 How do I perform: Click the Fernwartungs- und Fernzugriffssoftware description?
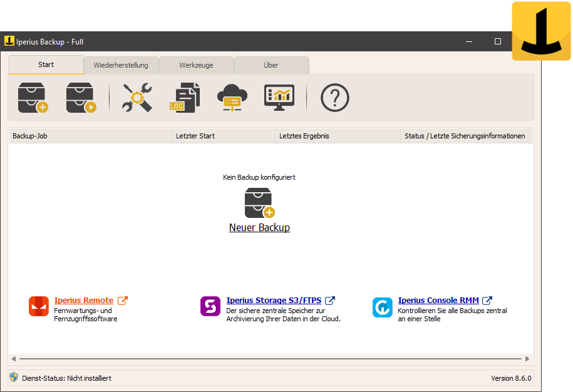(86, 315)
